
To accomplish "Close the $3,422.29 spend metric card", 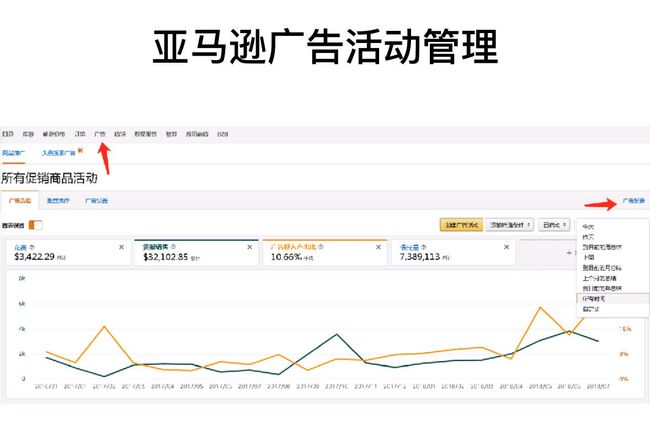I will (x=121, y=247).
